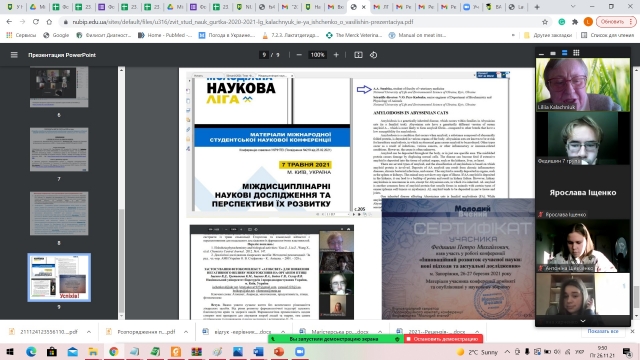Edit the current page number field
Viewport: 640px width, 360px height.
[264, 55]
